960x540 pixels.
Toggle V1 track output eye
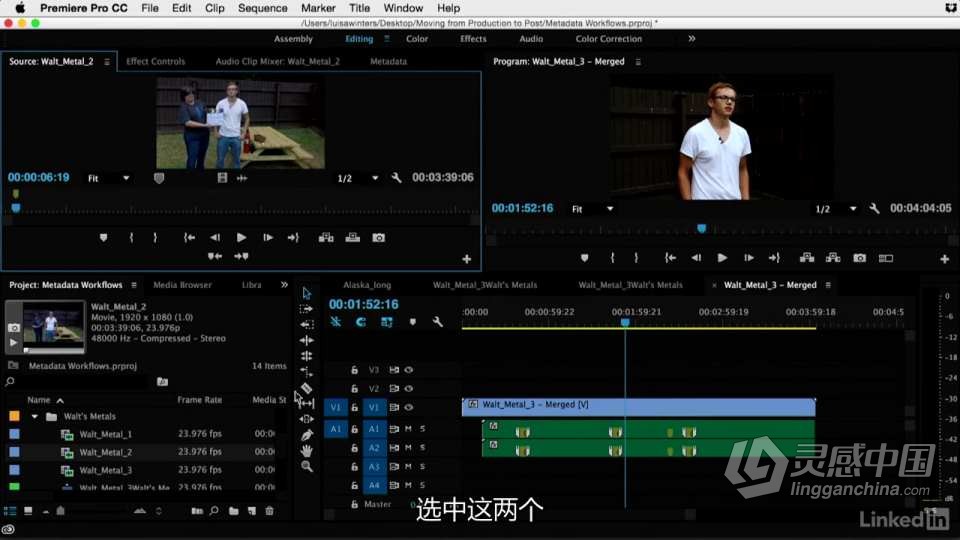[408, 407]
